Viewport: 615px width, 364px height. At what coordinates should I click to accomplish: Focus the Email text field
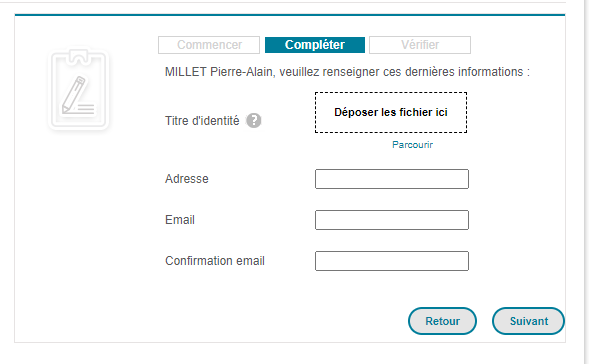(392, 220)
